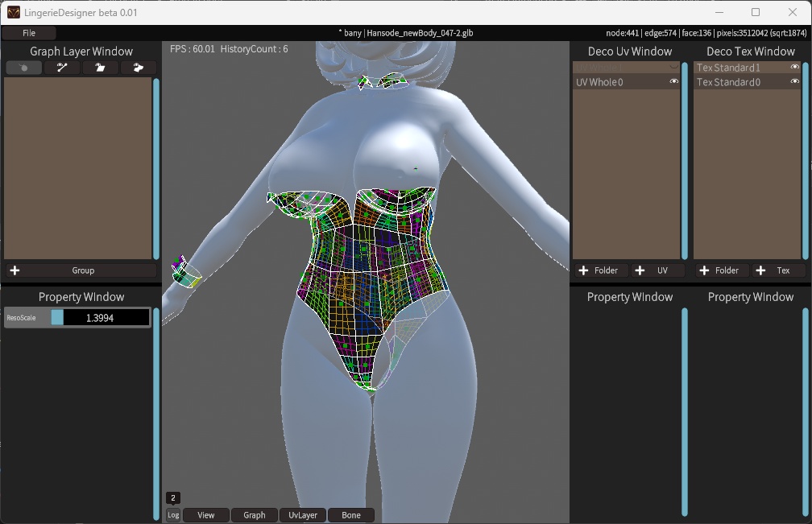Click the Group button
Viewport: 812px width, 524px height.
pyautogui.click(x=83, y=270)
